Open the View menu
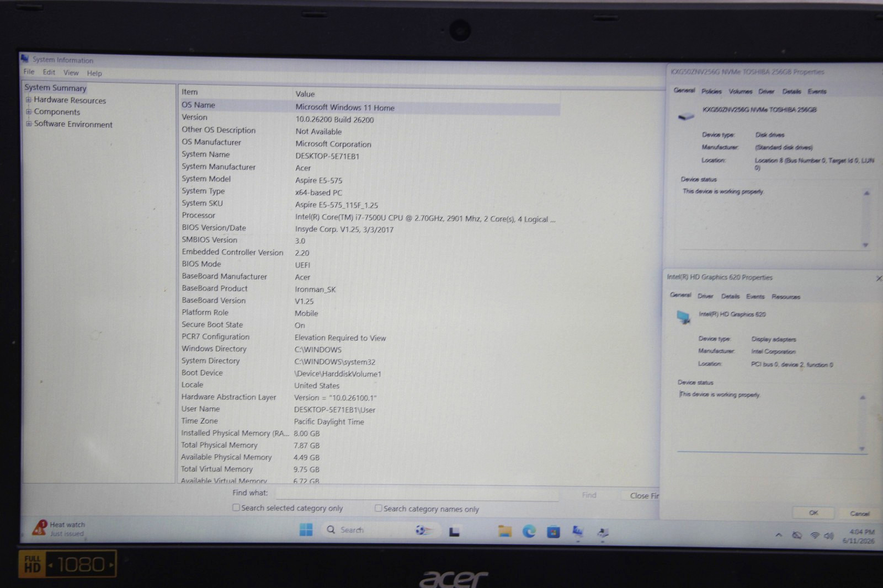883x588 pixels. [71, 73]
